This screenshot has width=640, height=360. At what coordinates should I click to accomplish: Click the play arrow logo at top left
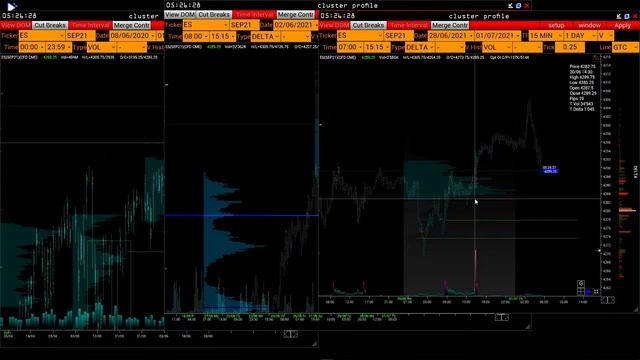point(11,6)
